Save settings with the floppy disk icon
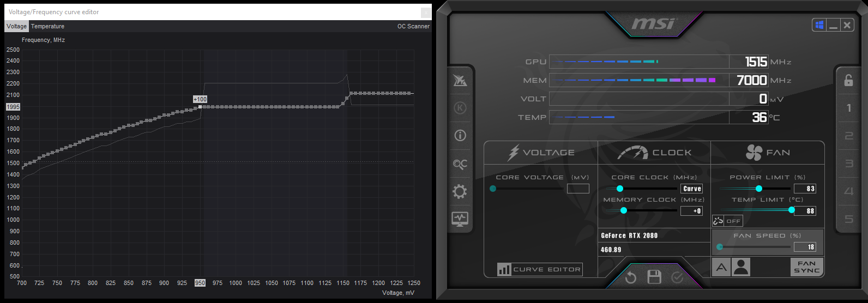The image size is (868, 303). (654, 277)
